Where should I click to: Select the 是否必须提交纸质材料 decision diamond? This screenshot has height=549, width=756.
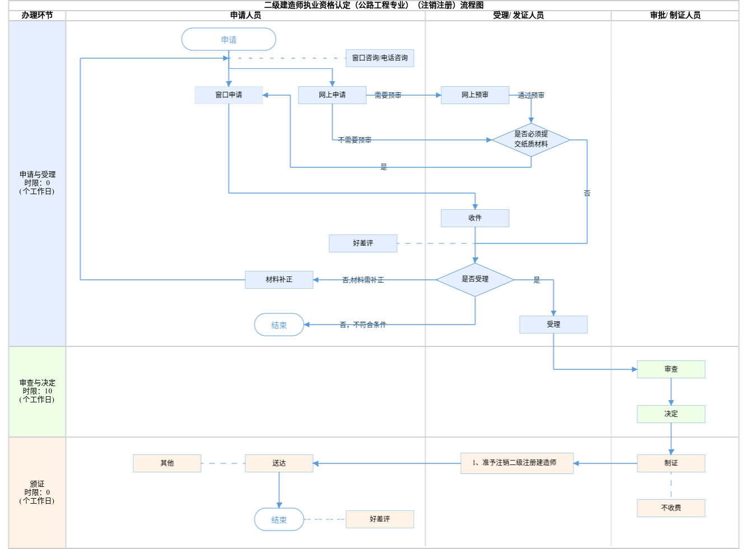531,139
